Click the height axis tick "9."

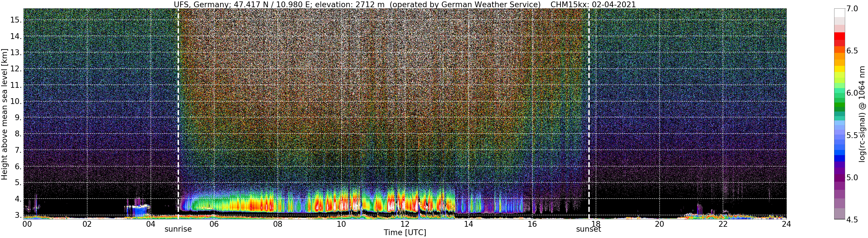(18, 118)
